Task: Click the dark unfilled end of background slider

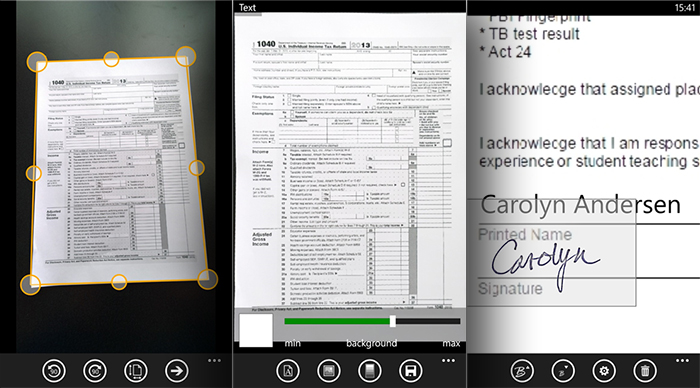Action: pos(428,321)
